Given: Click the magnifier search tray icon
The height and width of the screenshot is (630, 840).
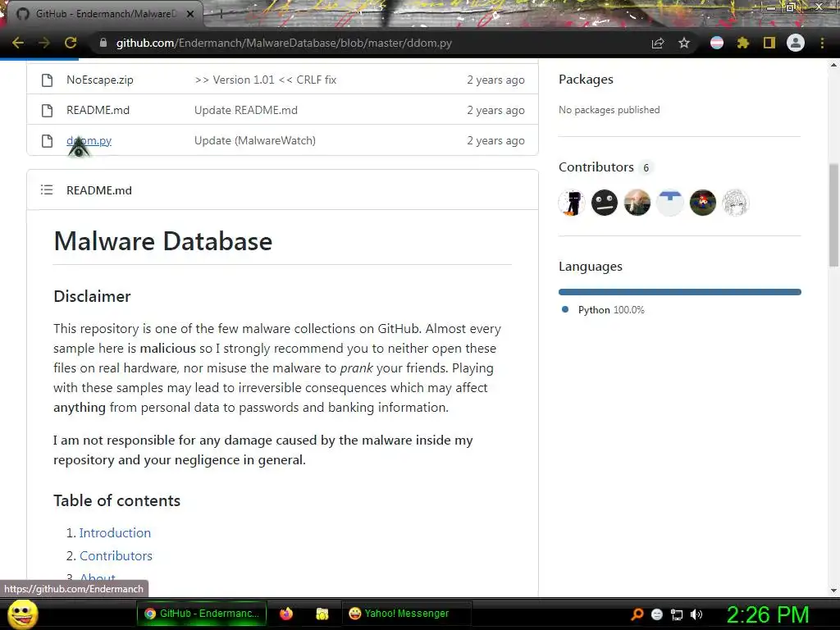Looking at the screenshot, I should coord(637,614).
